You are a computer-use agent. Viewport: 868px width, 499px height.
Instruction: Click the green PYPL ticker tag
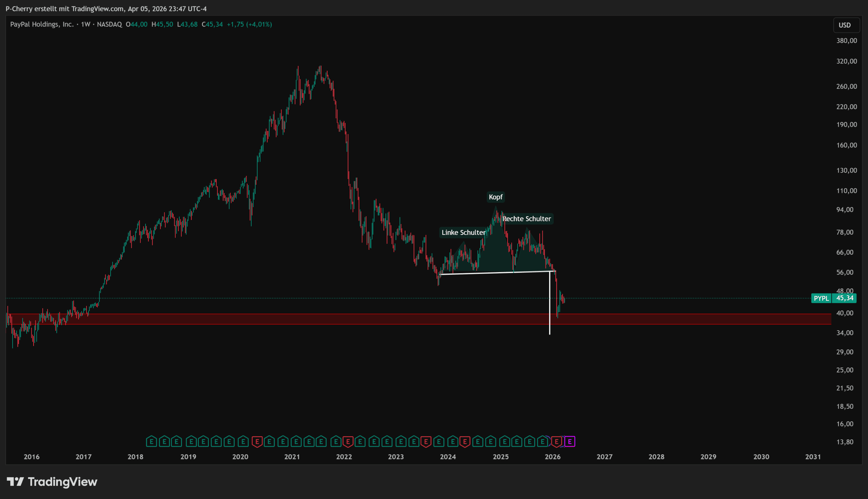(x=821, y=298)
